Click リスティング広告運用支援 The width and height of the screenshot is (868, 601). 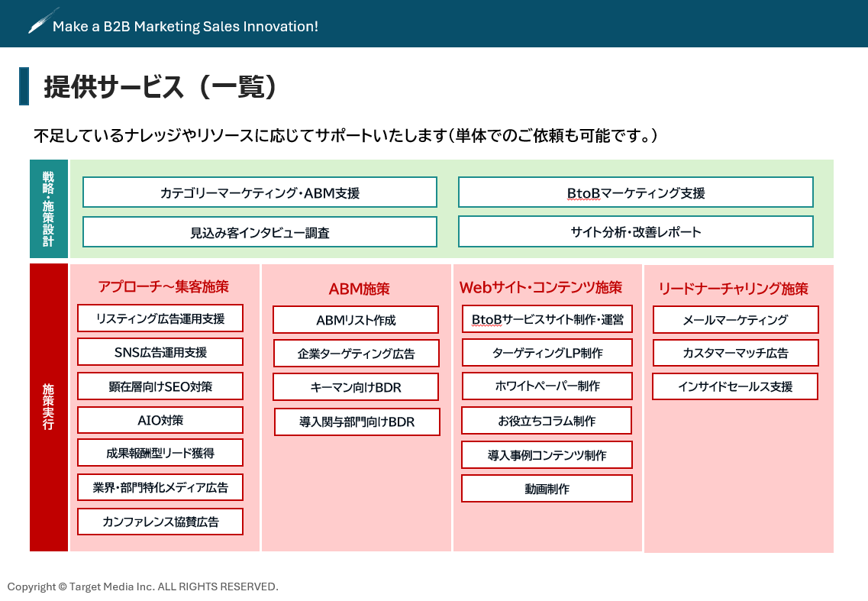(160, 318)
